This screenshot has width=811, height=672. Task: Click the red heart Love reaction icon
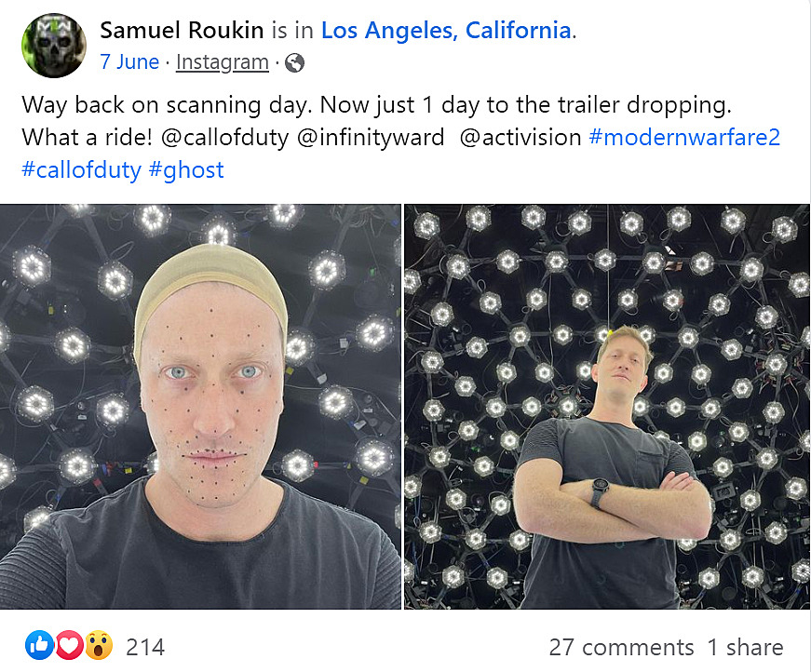pyautogui.click(x=69, y=645)
